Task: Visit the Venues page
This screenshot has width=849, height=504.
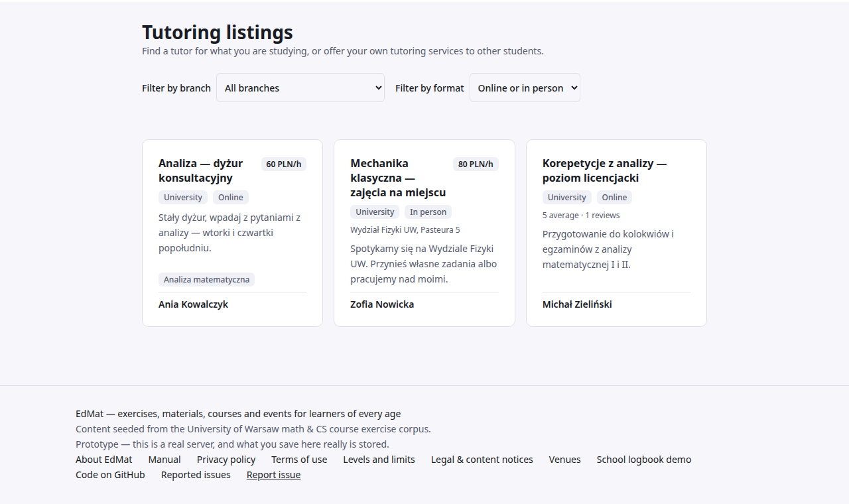Action: [x=565, y=460]
